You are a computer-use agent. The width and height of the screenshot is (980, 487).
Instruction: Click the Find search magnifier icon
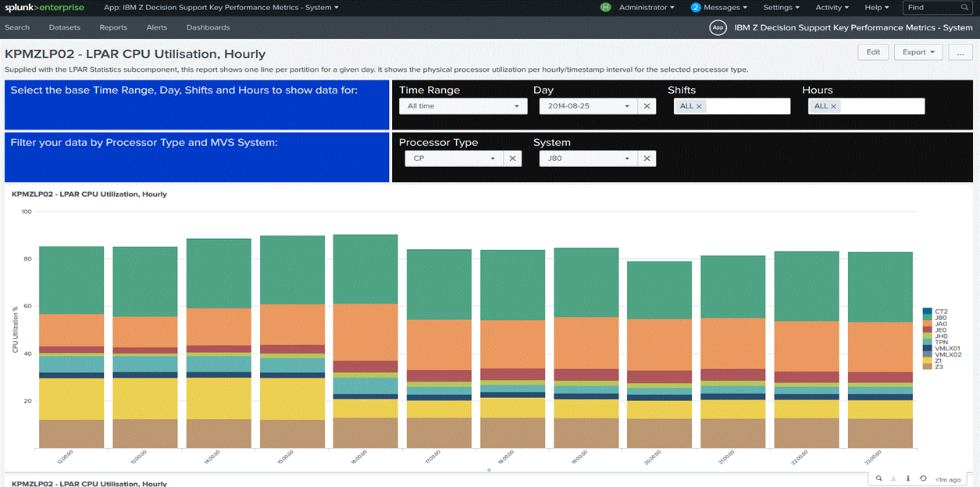coord(965,7)
